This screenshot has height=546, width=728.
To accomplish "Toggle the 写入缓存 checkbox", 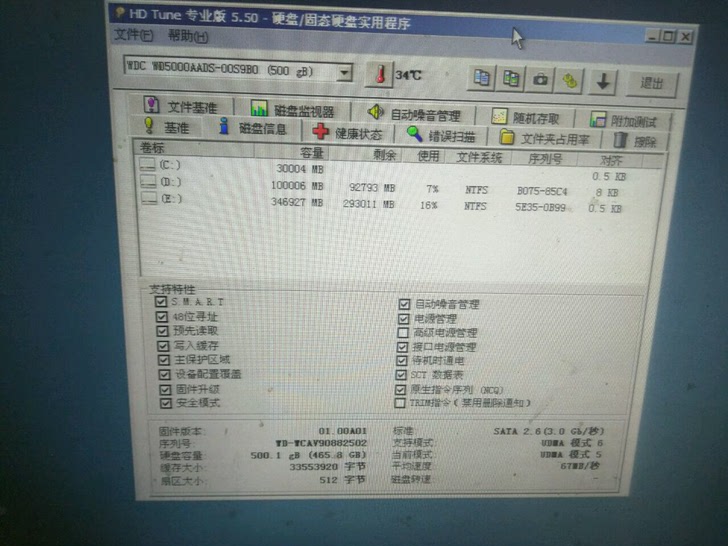I will coord(163,345).
